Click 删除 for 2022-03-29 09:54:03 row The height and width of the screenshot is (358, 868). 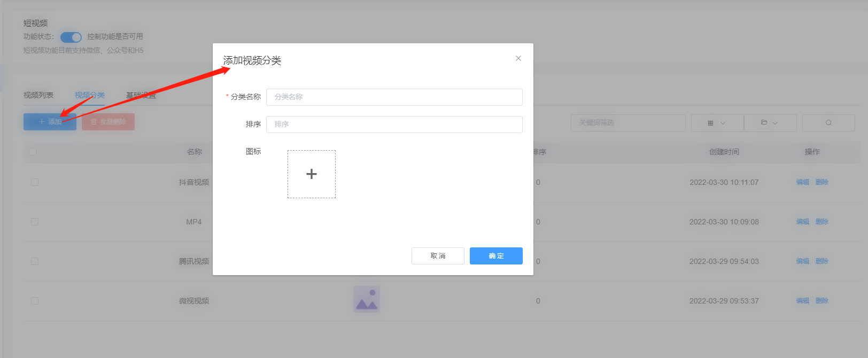tap(822, 261)
